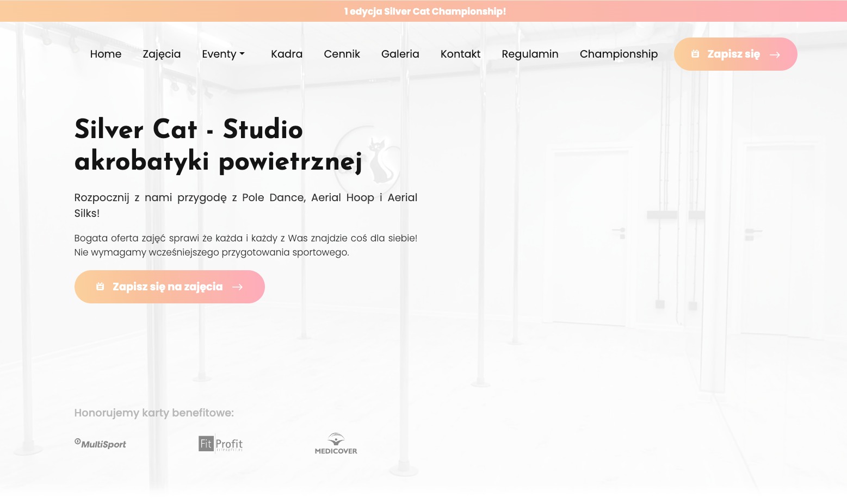The image size is (847, 504).
Task: Visit the Kontakt page
Action: 460,54
